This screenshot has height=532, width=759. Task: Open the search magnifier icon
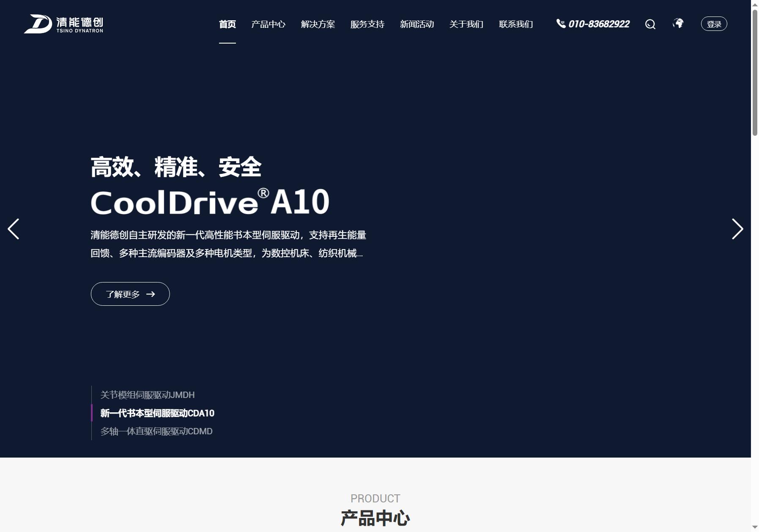pos(650,24)
